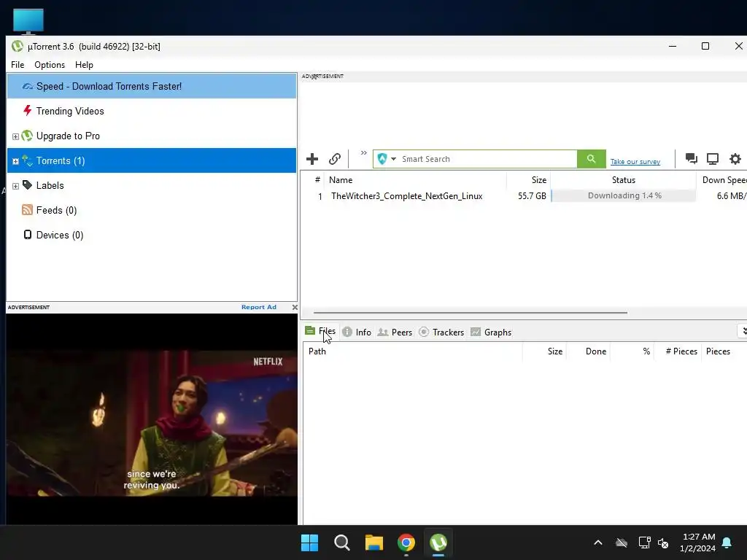Screen dimensions: 747x560
Task: Select Torrents (1) in sidebar
Action: pyautogui.click(x=152, y=160)
